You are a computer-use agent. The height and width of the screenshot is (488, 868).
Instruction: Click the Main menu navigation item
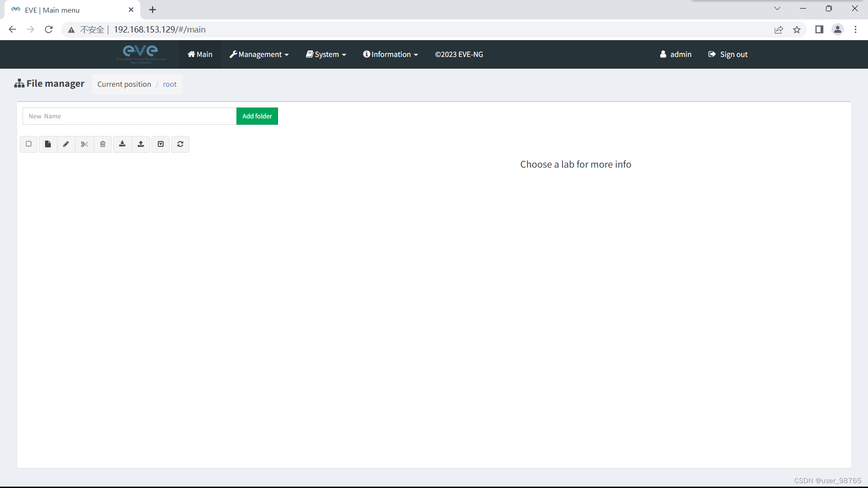coord(200,54)
